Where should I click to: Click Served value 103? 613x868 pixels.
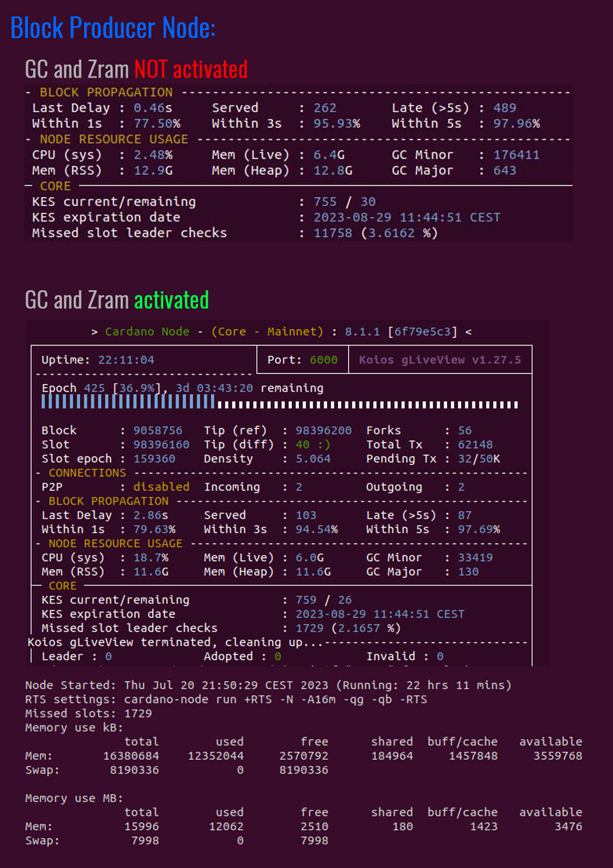[x=306, y=515]
